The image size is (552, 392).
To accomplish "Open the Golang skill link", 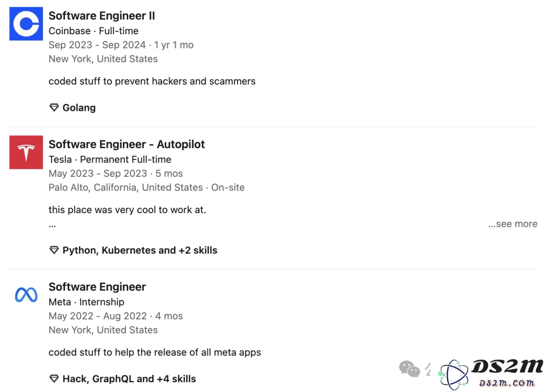I will point(79,107).
